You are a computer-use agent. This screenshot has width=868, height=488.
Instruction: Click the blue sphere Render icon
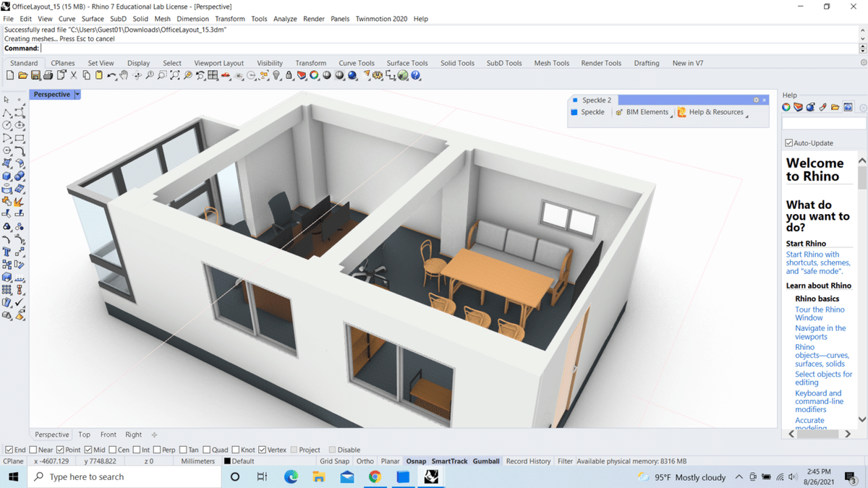tap(352, 75)
